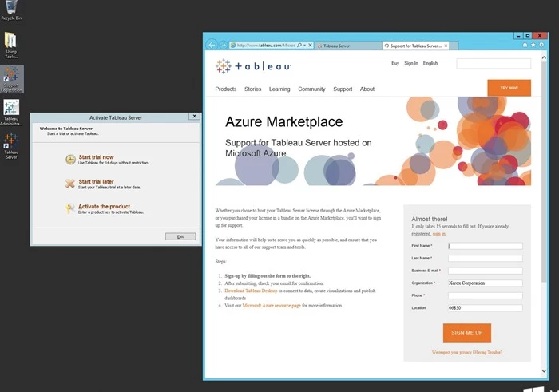This screenshot has width=559, height=392.
Task: Open the Tableau Server desktop shortcut
Action: [11, 146]
